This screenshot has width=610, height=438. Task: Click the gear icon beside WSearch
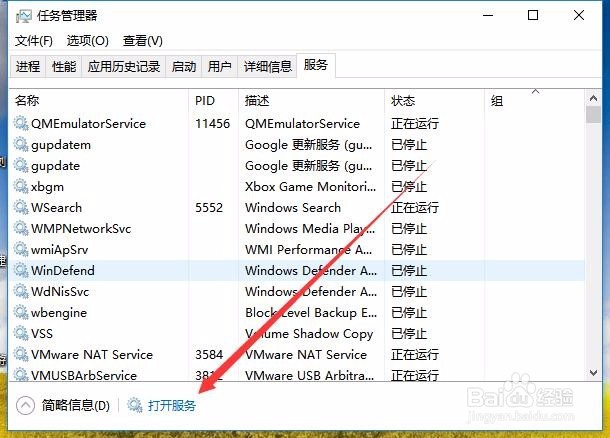[21, 207]
